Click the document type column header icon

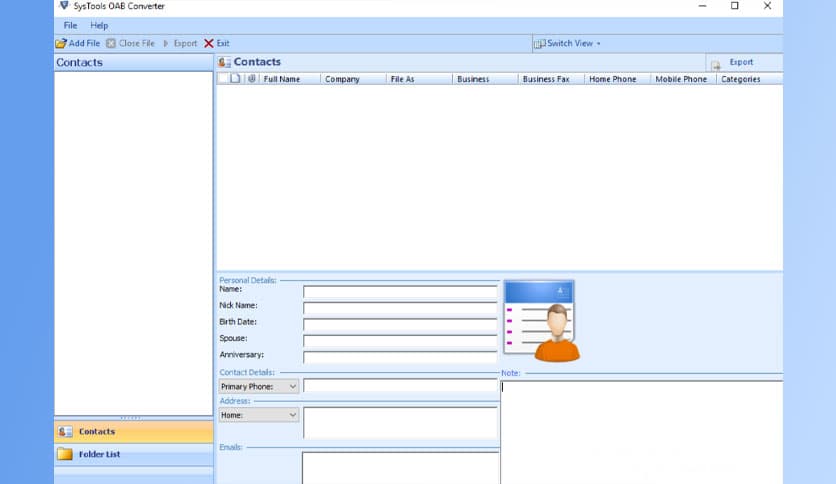point(235,78)
